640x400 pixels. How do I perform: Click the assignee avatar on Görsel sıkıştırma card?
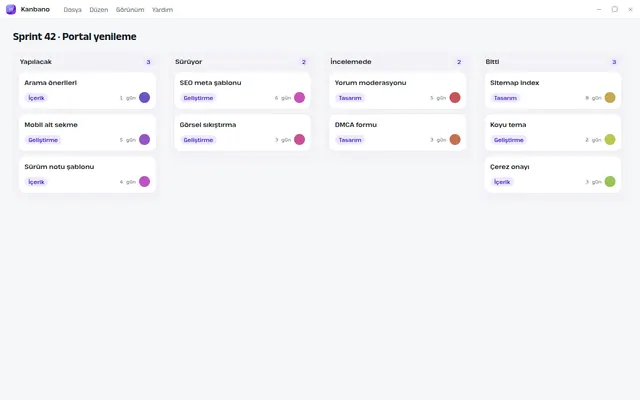300,140
